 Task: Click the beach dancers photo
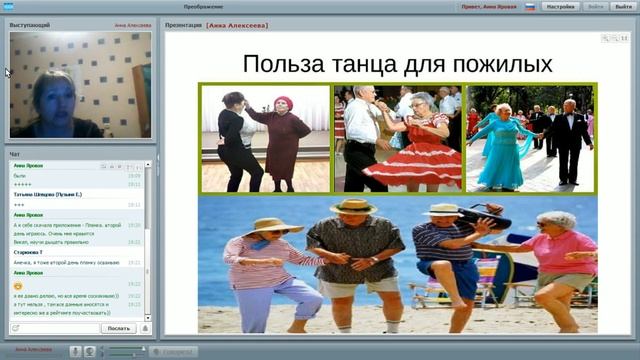click(x=398, y=264)
